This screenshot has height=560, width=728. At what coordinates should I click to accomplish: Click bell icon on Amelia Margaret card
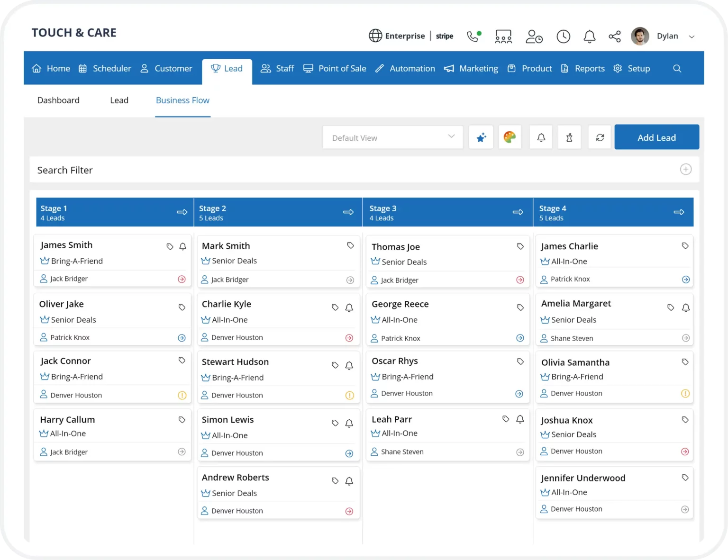coord(686,307)
